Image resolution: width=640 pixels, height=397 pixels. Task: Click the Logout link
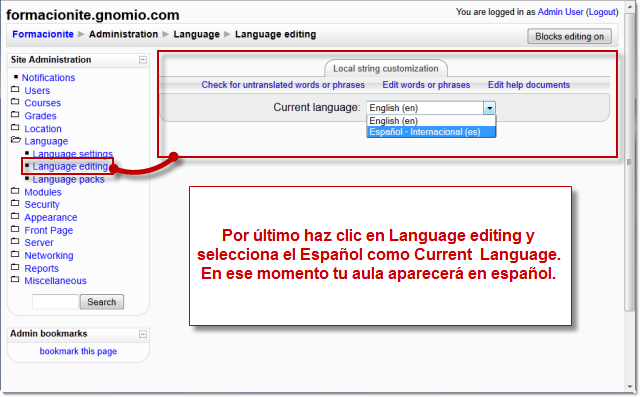(x=602, y=12)
